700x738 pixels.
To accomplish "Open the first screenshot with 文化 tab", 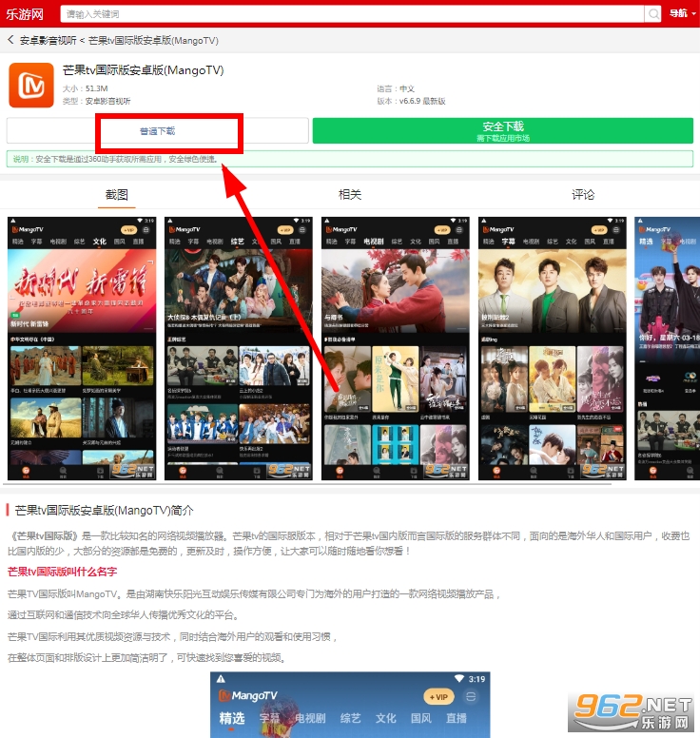I will click(82, 348).
